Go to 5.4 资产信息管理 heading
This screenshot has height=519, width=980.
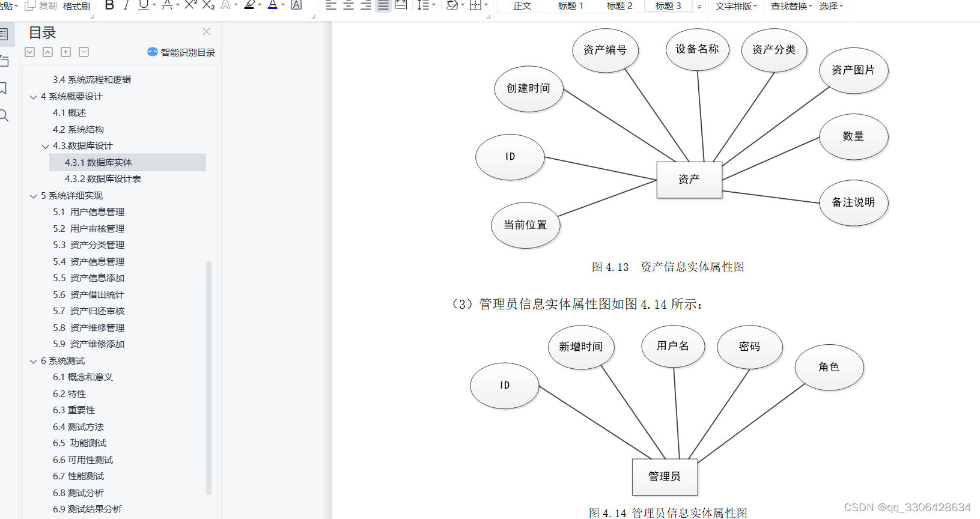coord(88,262)
